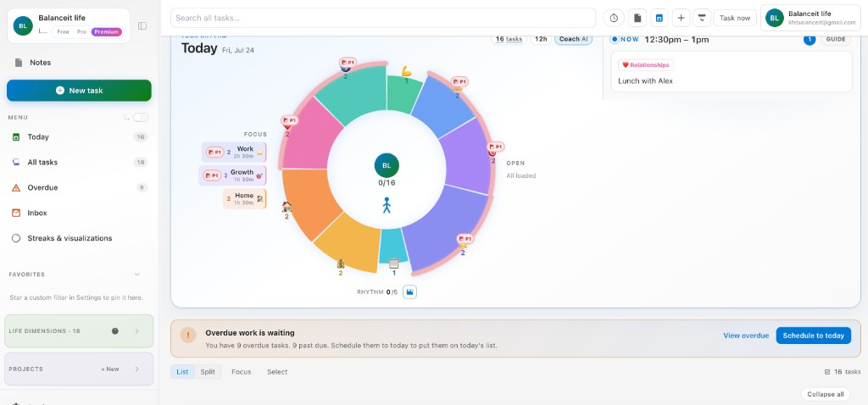Open Inbox in the sidebar menu
This screenshot has width=868, height=405.
(x=79, y=213)
